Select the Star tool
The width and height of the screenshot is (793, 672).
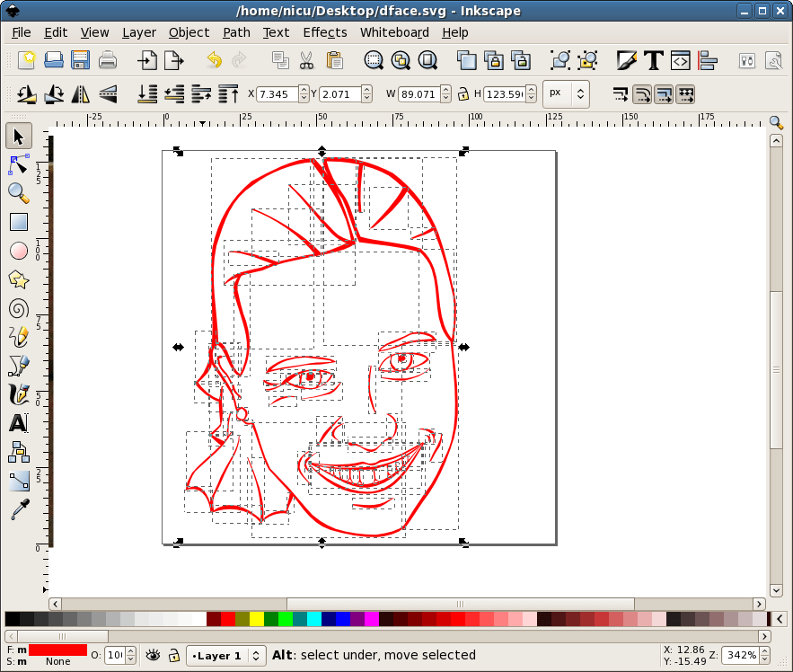pos(18,279)
